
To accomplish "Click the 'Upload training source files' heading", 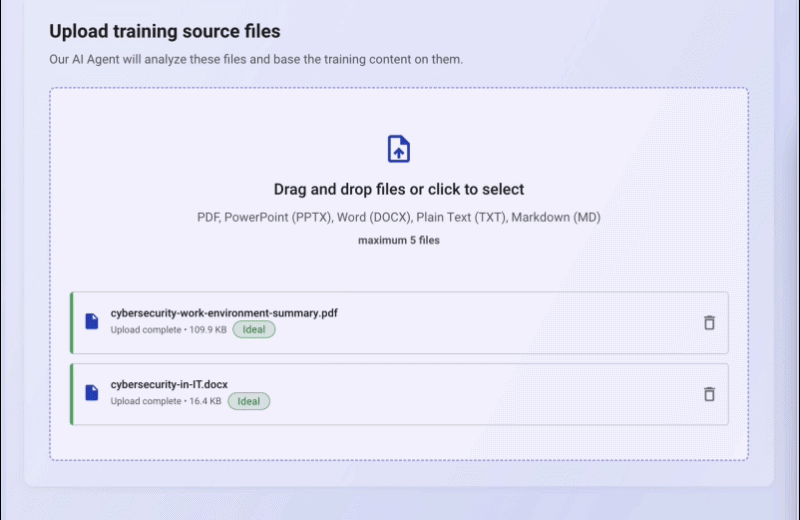I will [165, 31].
